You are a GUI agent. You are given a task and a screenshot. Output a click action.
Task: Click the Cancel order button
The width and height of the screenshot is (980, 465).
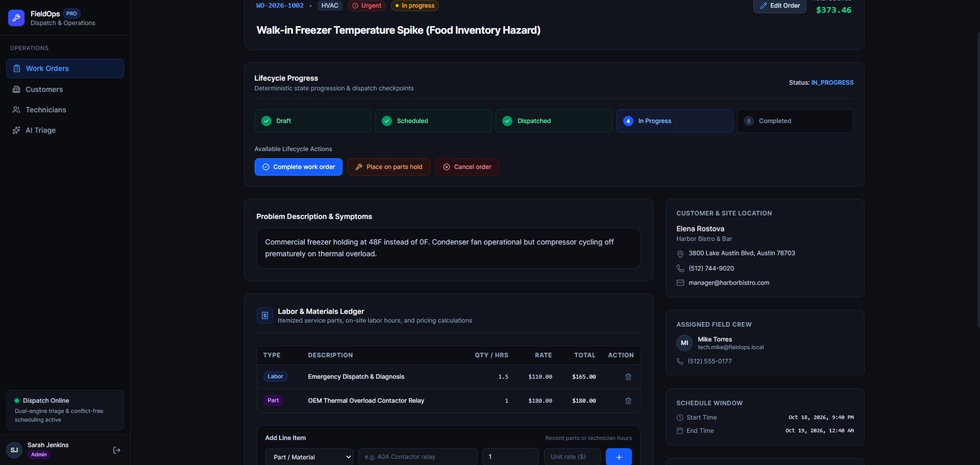coord(467,167)
